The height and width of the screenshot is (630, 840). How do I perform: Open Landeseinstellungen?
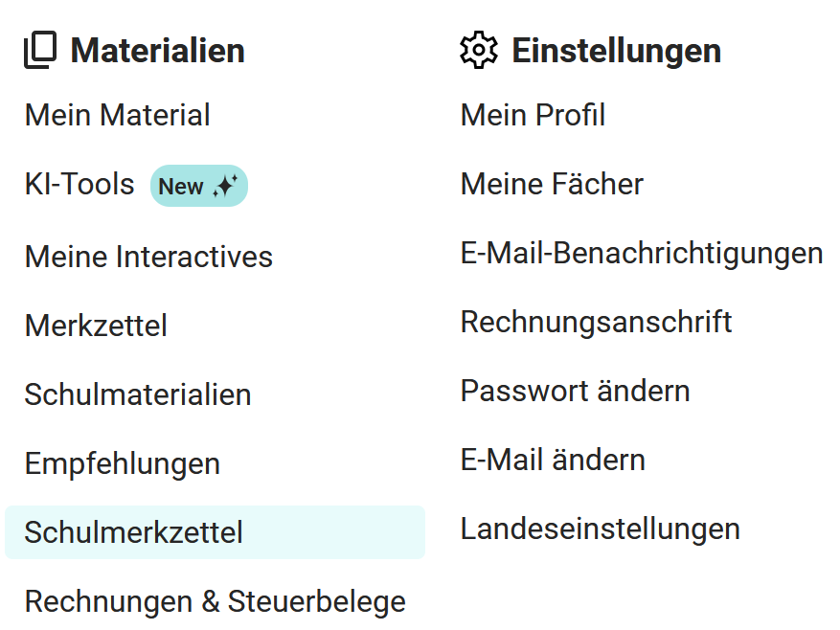(x=600, y=529)
